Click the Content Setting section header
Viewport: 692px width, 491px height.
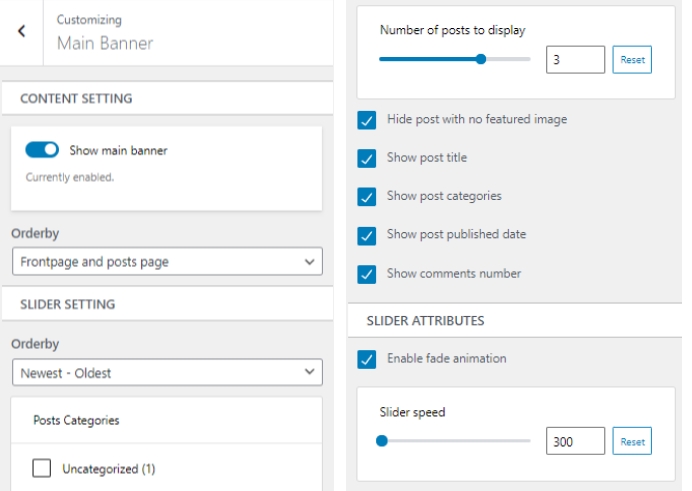tap(76, 99)
